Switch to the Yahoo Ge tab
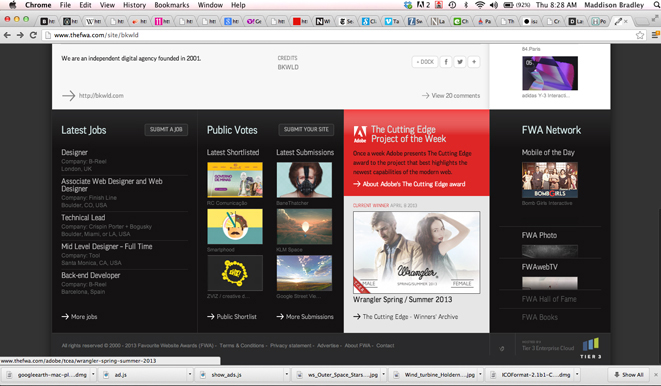 tap(254, 21)
